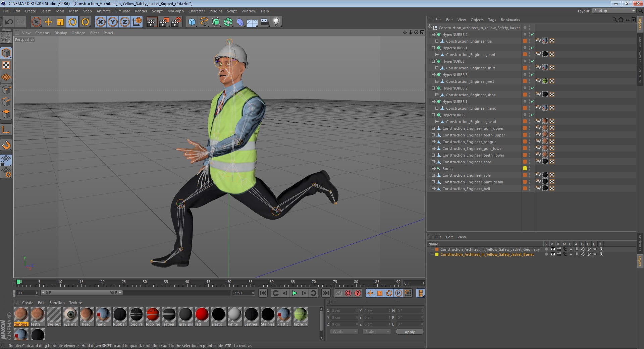Click the camera object icon
Screen dimensions: 644x349
(x=264, y=22)
